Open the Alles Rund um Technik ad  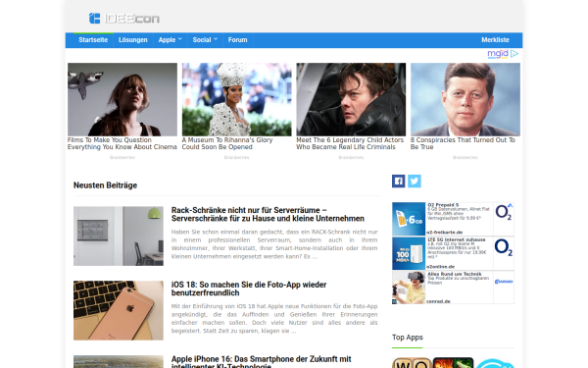(455, 274)
